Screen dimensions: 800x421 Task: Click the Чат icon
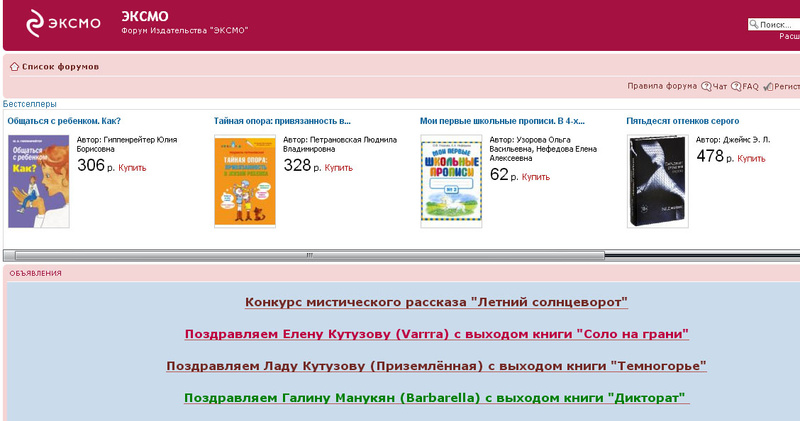706,87
